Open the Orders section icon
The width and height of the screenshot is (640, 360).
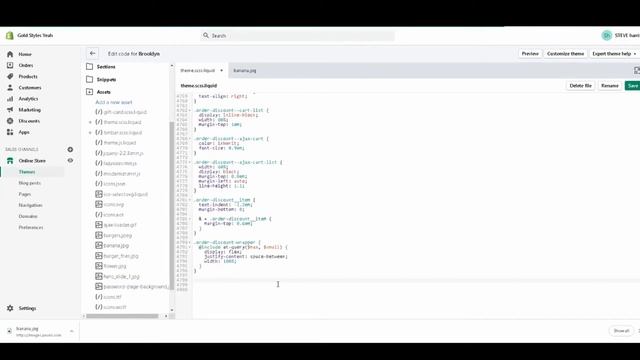click(10, 65)
